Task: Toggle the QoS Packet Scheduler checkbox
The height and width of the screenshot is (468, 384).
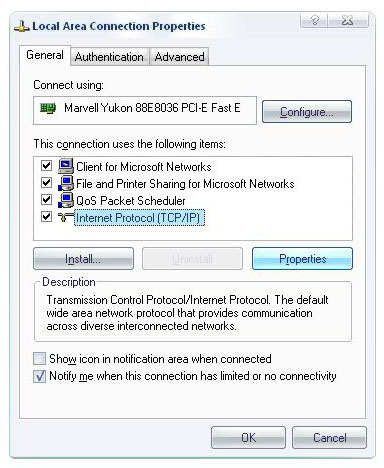Action: point(46,200)
